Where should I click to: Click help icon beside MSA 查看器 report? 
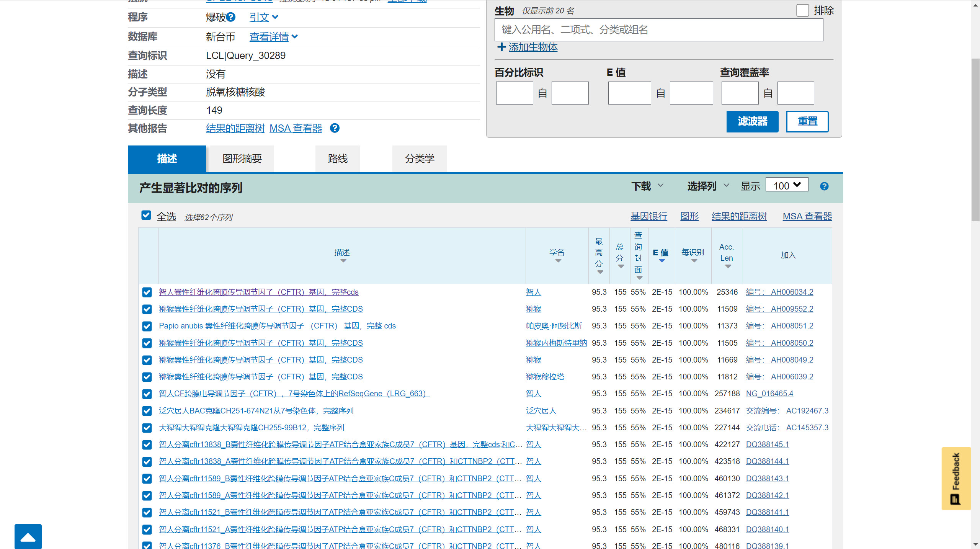335,128
